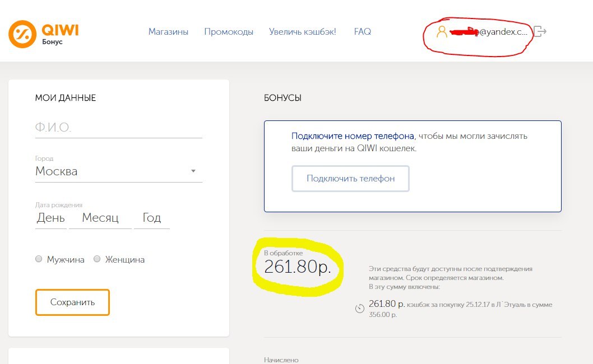Open the День birth date selector
Viewport: 593px width, 364px height.
click(x=50, y=218)
